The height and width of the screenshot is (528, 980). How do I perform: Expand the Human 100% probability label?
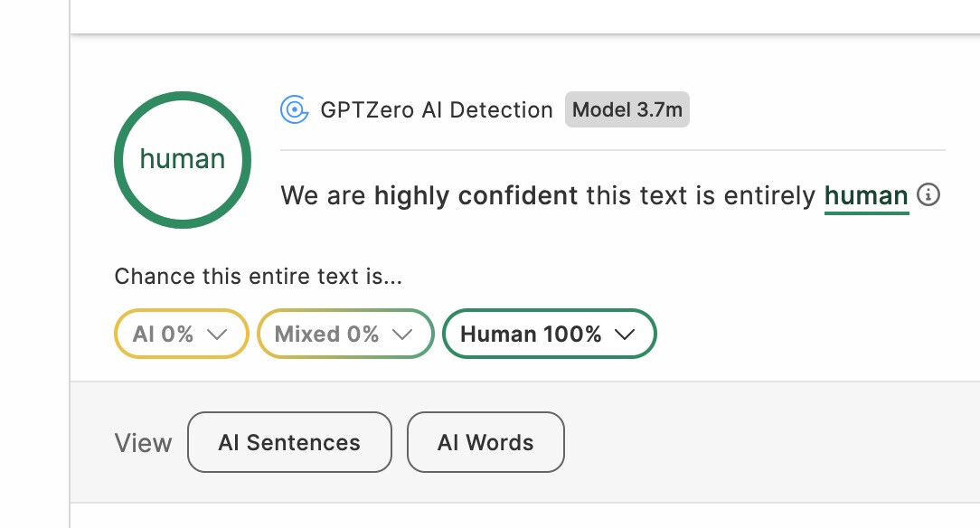click(531, 334)
